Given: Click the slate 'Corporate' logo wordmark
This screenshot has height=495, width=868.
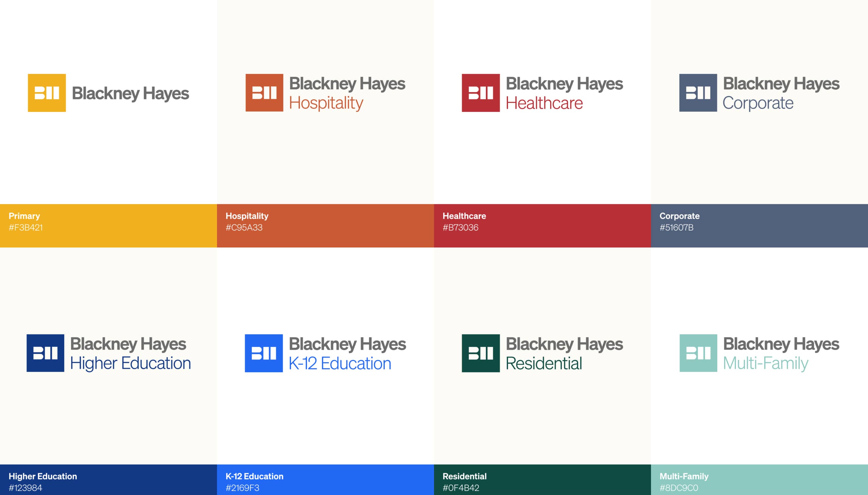Looking at the screenshot, I should (758, 103).
